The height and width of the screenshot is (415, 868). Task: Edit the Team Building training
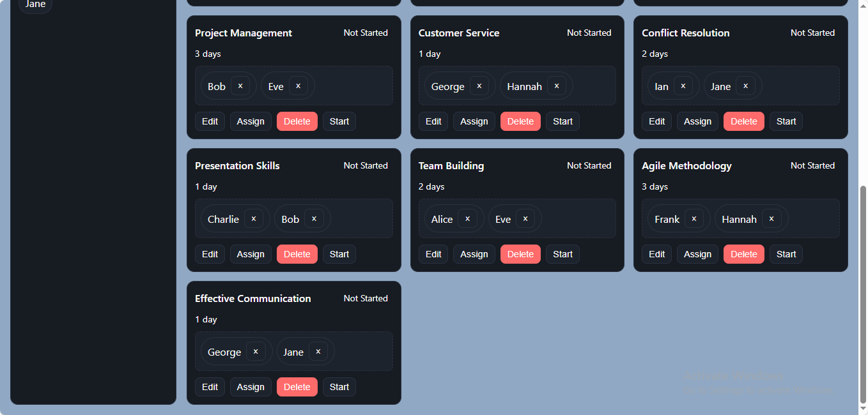tap(433, 254)
